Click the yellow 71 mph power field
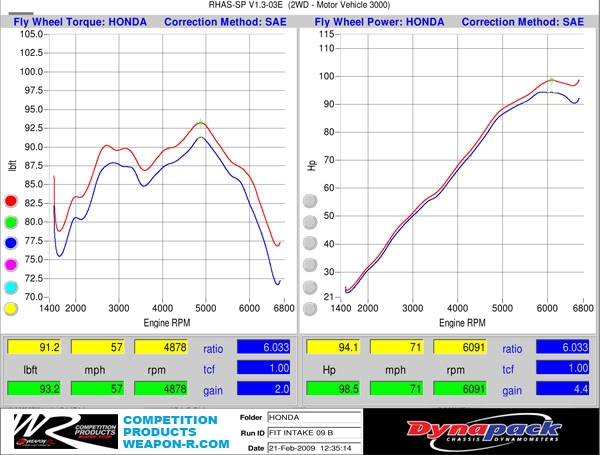This screenshot has width=600, height=455. [x=396, y=347]
